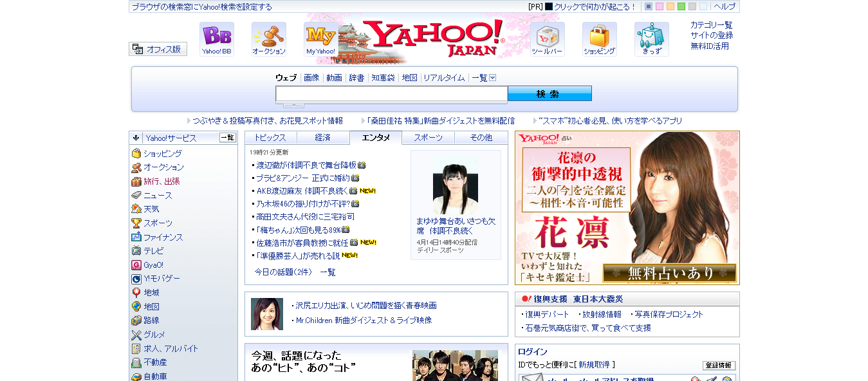Click the 登録情報 button
Image resolution: width=868 pixels, height=381 pixels.
[719, 366]
